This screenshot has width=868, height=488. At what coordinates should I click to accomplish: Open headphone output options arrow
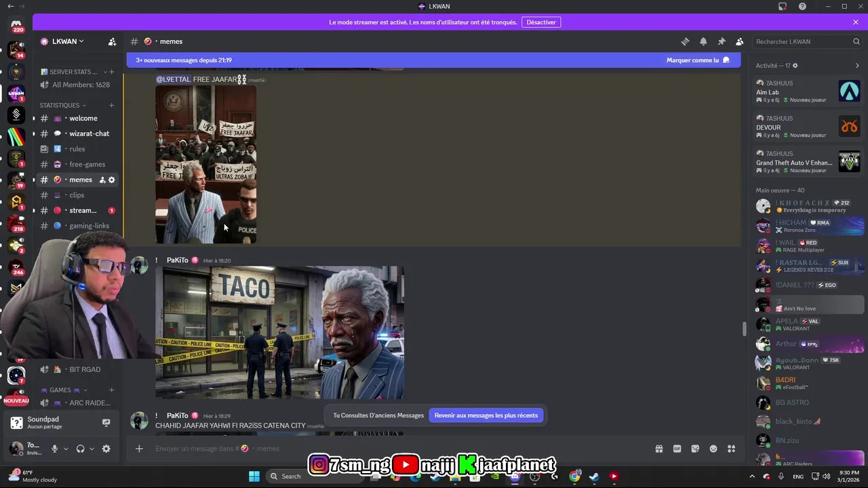click(x=92, y=449)
